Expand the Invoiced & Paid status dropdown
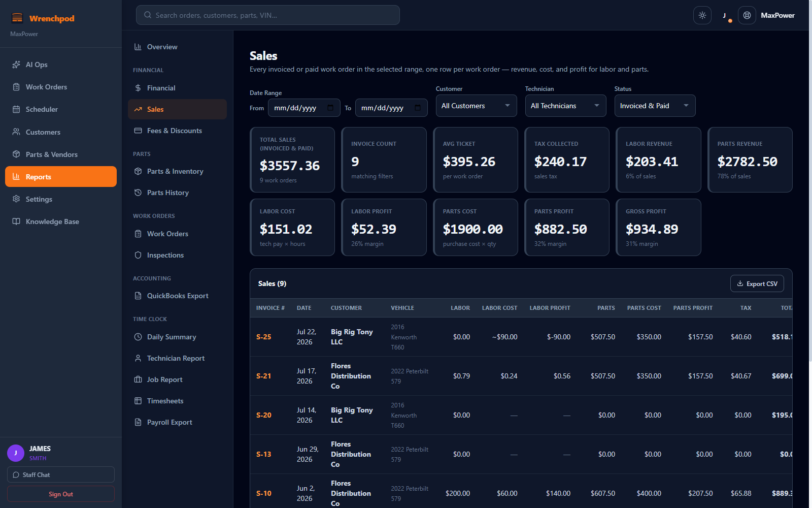 pyautogui.click(x=655, y=106)
